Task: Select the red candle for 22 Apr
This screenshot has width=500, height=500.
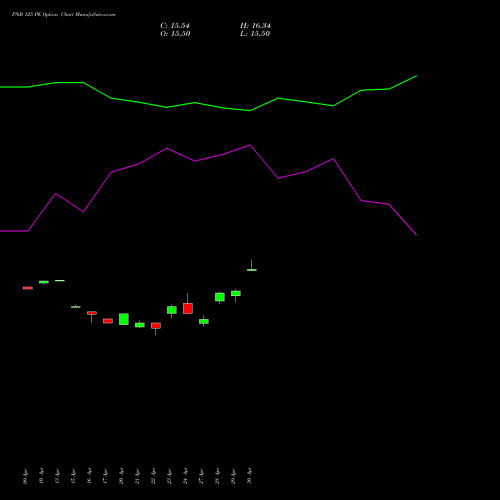Action: [156, 326]
